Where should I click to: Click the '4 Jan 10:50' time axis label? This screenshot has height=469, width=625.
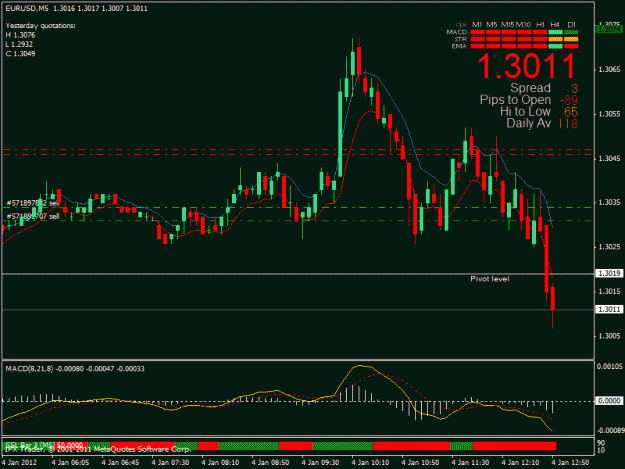click(x=420, y=462)
